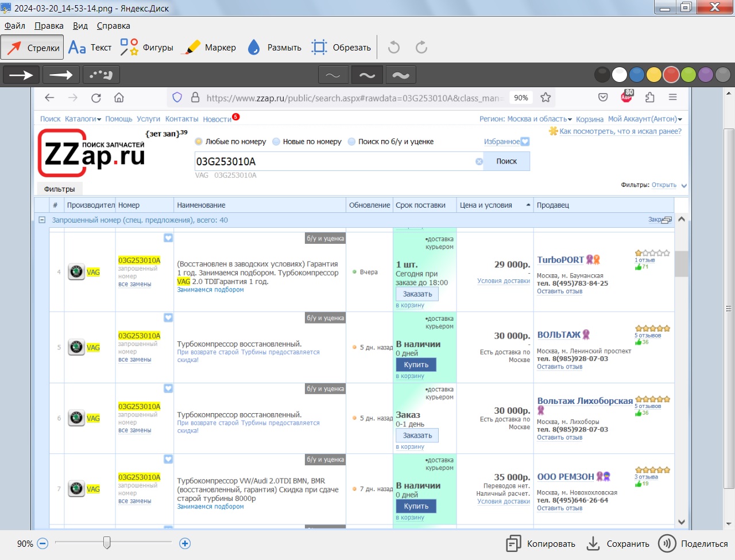The height and width of the screenshot is (560, 735).
Task: Click the bookmark star icon
Action: pos(546,98)
